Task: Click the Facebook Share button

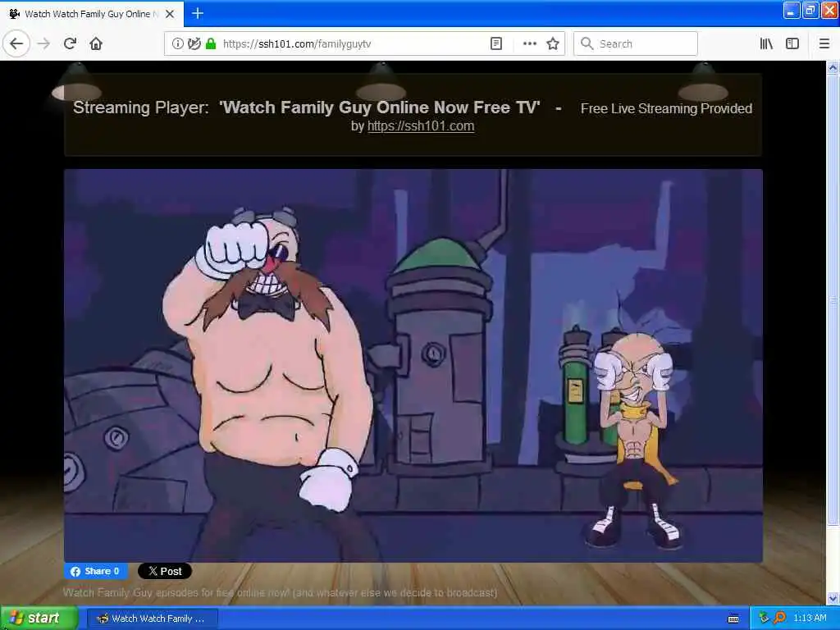Action: (x=96, y=571)
